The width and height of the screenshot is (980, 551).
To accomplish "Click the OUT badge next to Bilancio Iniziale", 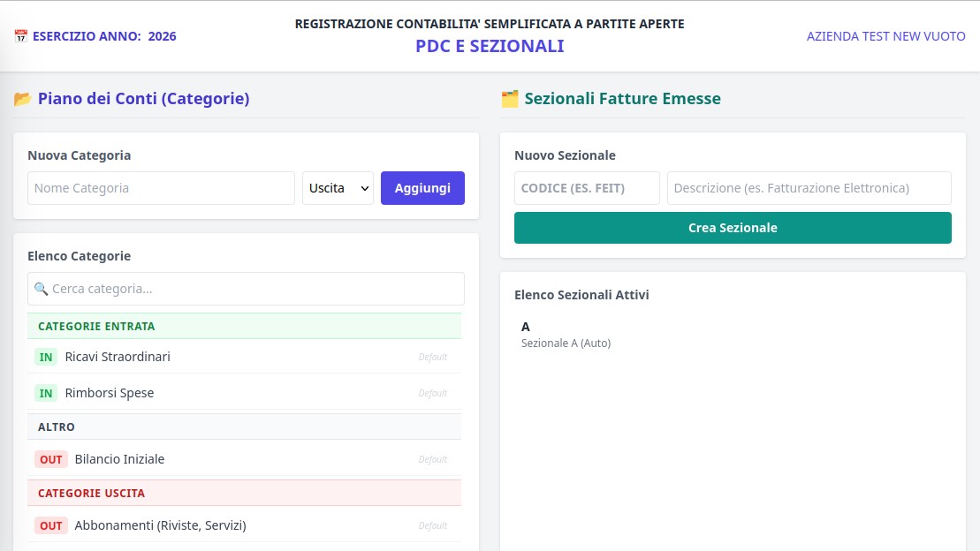I will [x=51, y=459].
